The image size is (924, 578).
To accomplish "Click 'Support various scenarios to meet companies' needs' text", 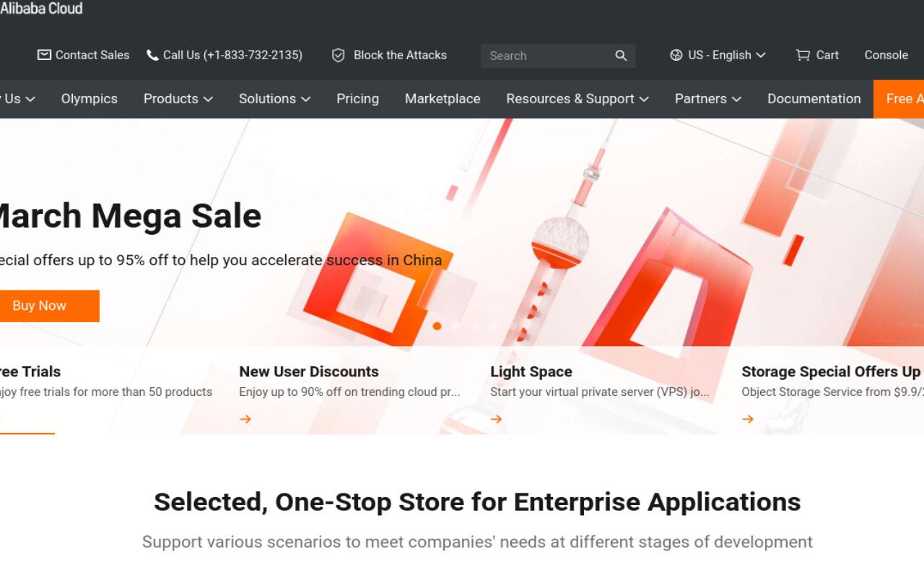I will tap(477, 542).
